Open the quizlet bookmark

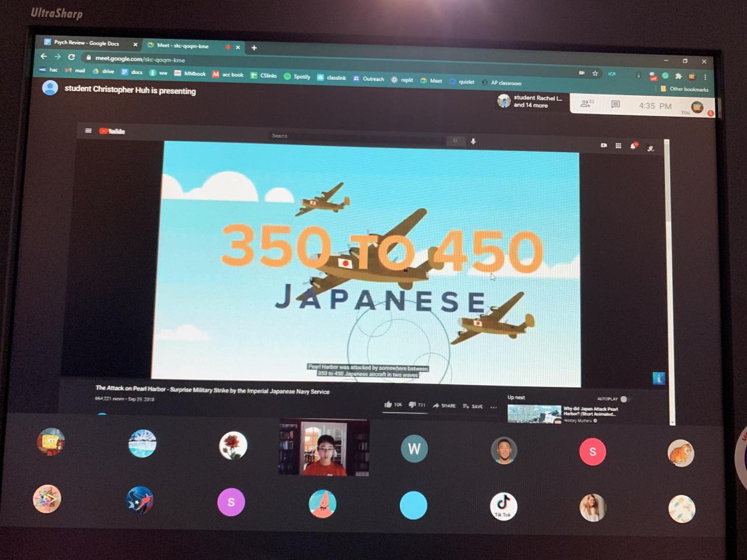462,82
